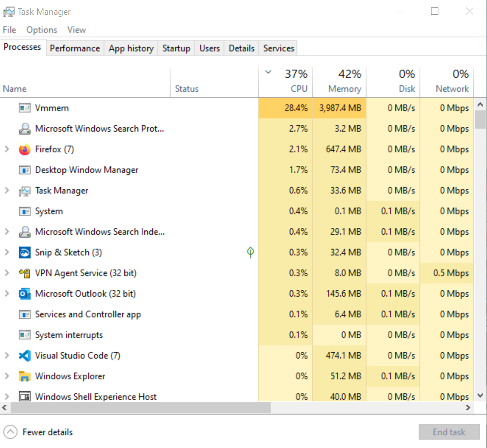Viewport: 487px width, 448px height.
Task: Click the Visual Studio Code 474.1 MB cell
Action: 339,356
